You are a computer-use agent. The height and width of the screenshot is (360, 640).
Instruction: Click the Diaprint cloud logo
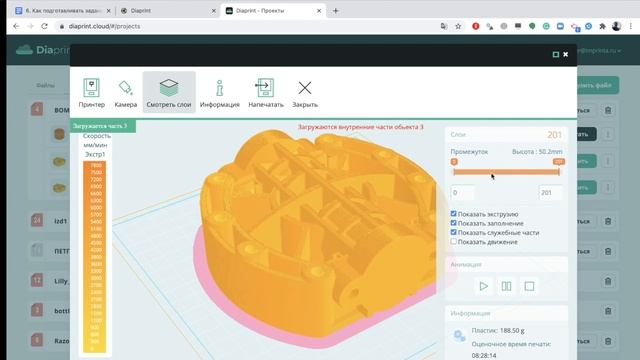tap(24, 50)
